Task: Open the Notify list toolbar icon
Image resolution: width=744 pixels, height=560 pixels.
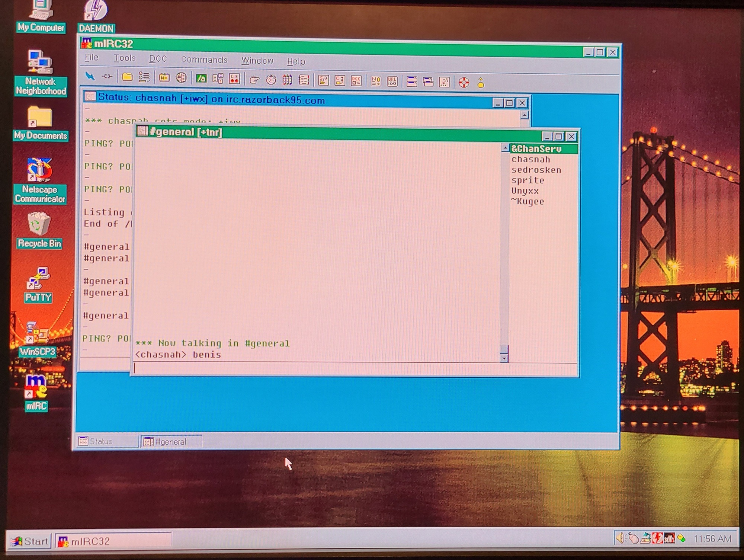Action: click(376, 81)
